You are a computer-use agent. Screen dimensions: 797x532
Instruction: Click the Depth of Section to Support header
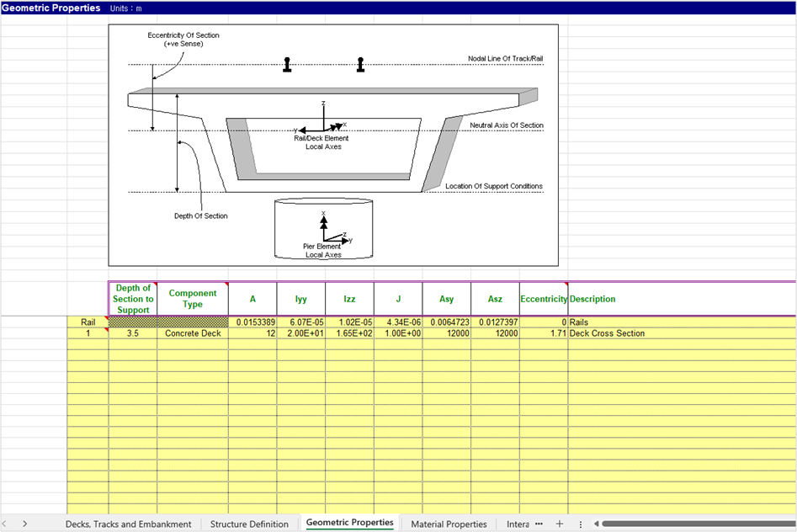133,299
